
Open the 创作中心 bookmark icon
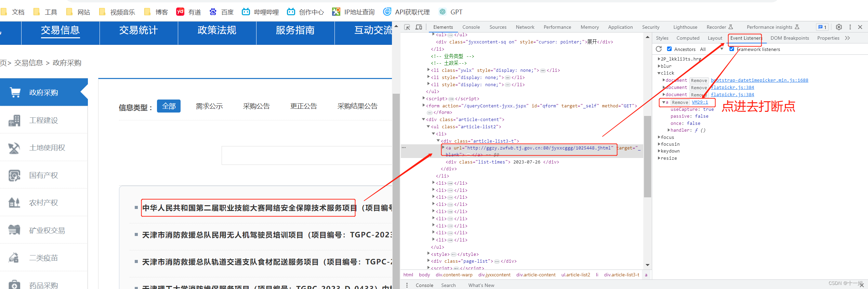[x=291, y=12]
